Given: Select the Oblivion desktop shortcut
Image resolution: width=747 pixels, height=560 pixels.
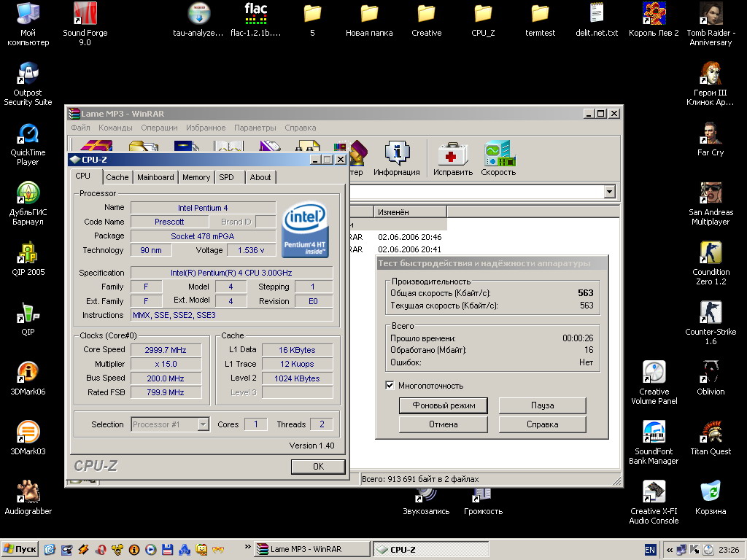Looking at the screenshot, I should click(x=711, y=378).
